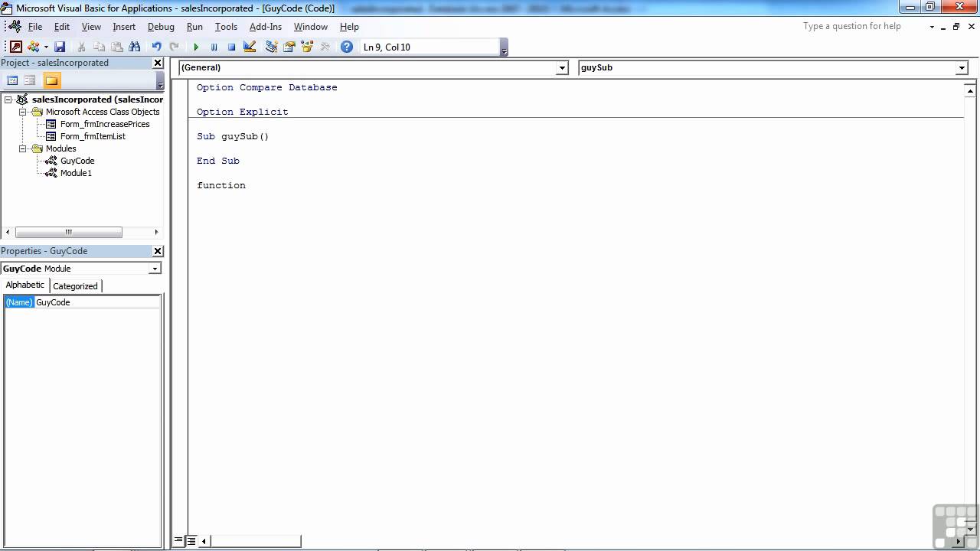Click code window scroll up arrow
980x551 pixels.
point(969,90)
